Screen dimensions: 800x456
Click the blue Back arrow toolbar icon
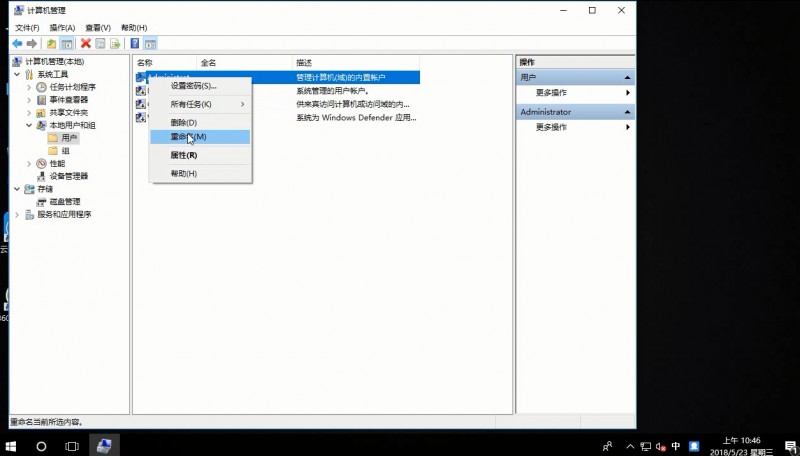pyautogui.click(x=17, y=44)
